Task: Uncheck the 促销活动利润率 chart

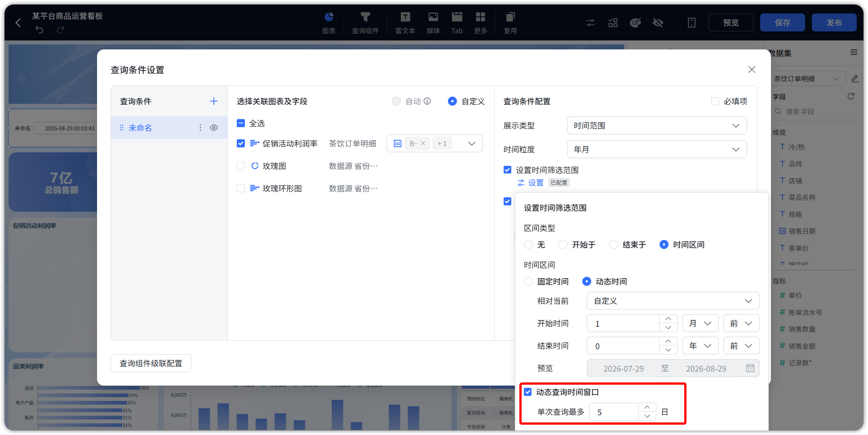Action: pyautogui.click(x=241, y=143)
